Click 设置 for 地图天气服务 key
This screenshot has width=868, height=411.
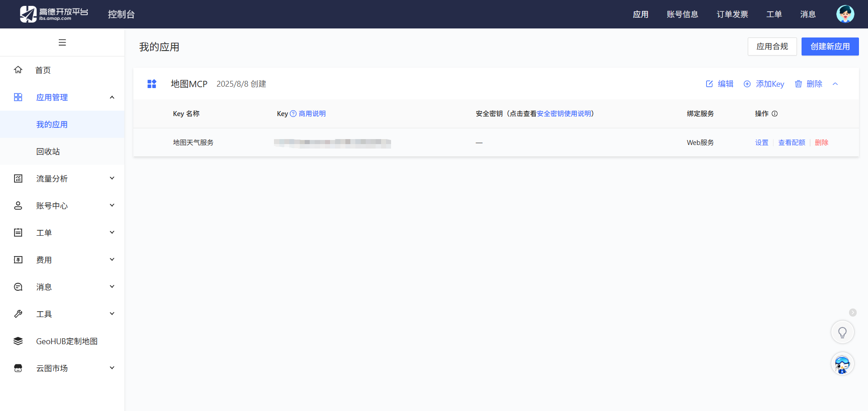tap(762, 143)
